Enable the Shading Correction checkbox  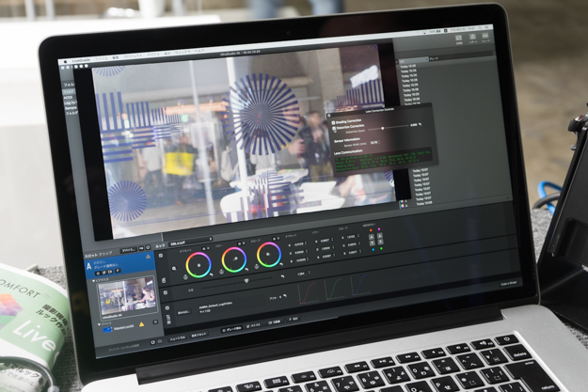click(334, 122)
